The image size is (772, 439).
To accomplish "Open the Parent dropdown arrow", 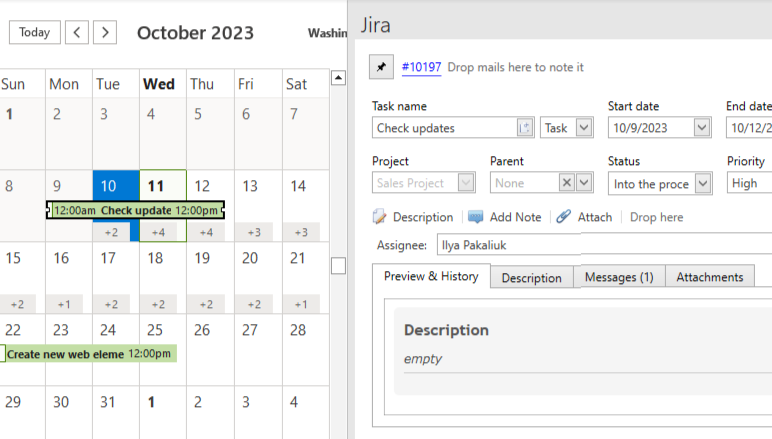I will point(584,183).
